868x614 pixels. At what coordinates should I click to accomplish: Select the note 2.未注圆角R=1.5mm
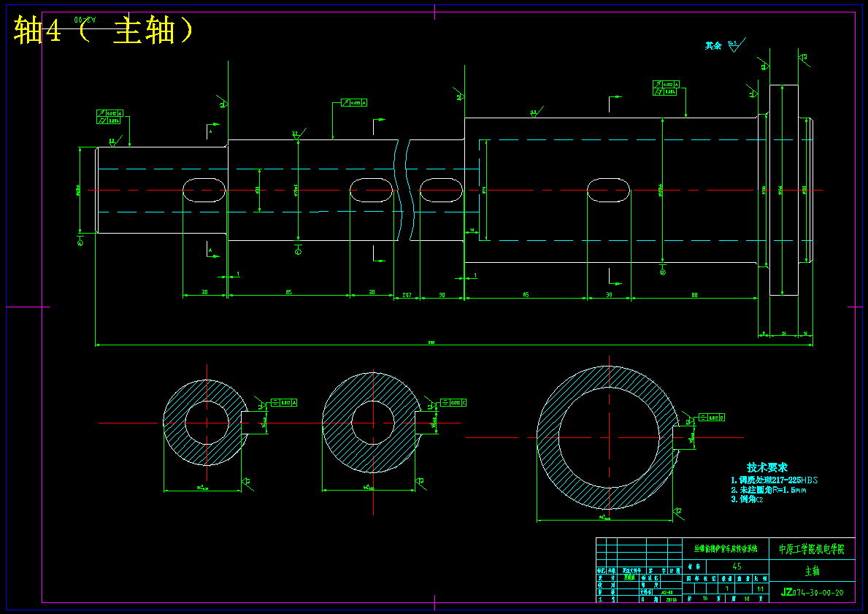click(x=769, y=490)
